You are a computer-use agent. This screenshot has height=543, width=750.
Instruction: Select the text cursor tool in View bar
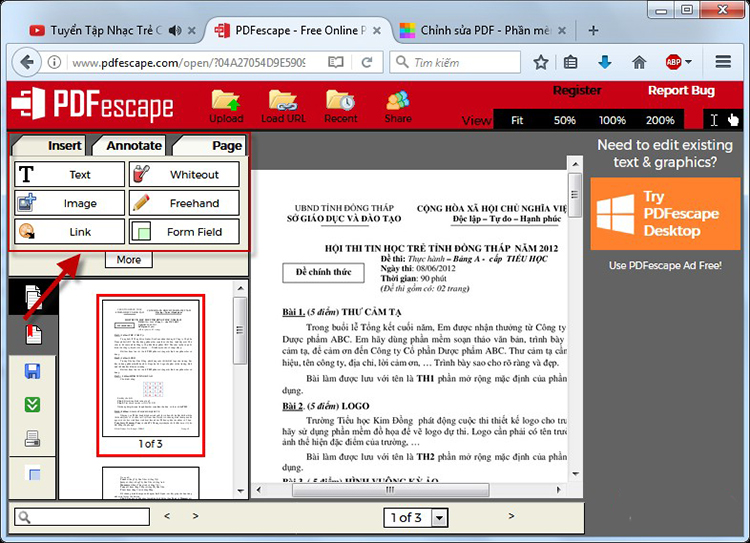(714, 120)
